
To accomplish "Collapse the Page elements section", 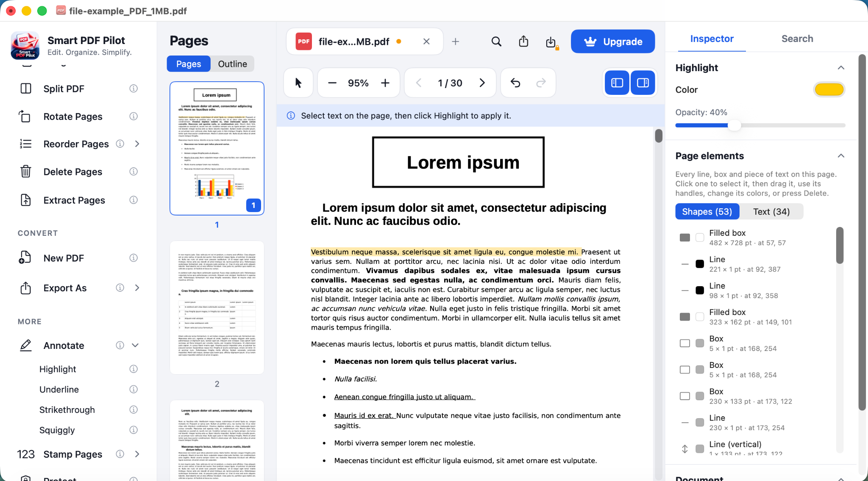I will 841,156.
